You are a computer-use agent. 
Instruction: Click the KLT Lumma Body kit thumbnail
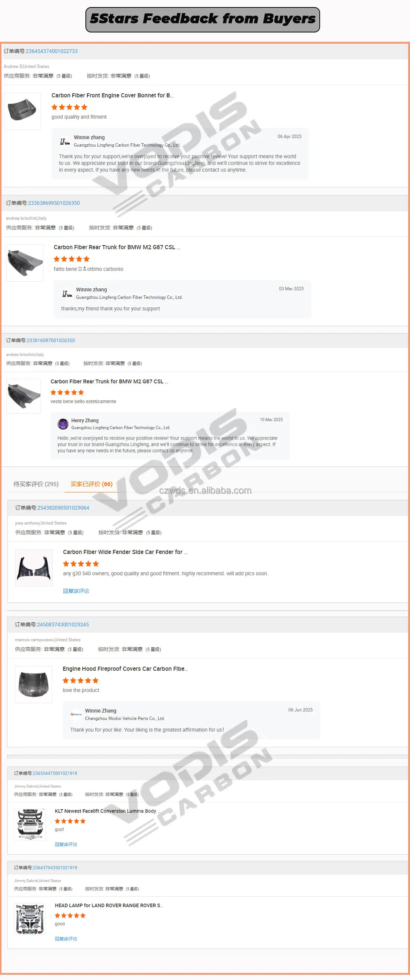tap(30, 824)
